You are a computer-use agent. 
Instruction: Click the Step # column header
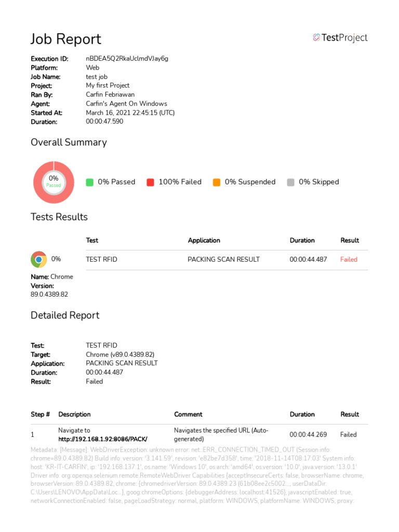coord(40,414)
